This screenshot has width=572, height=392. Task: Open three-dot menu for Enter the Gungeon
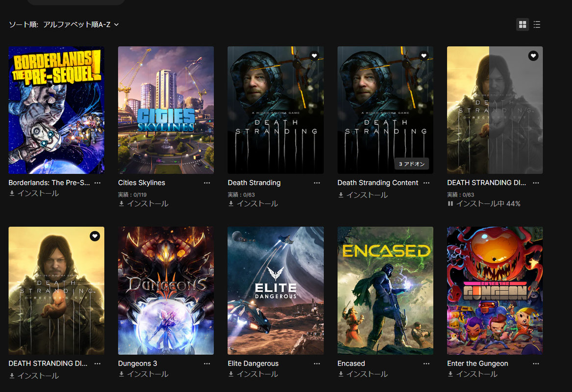tap(536, 364)
